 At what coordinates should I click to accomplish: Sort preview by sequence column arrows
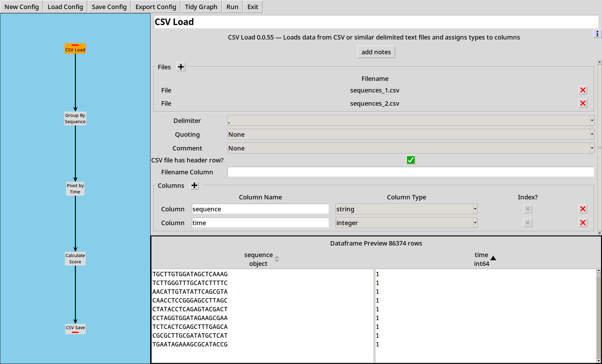tap(277, 259)
